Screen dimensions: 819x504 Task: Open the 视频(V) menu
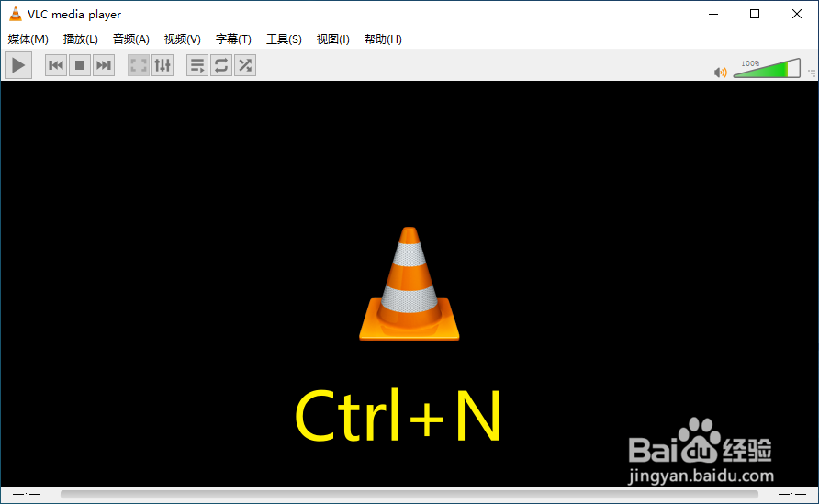click(x=183, y=39)
